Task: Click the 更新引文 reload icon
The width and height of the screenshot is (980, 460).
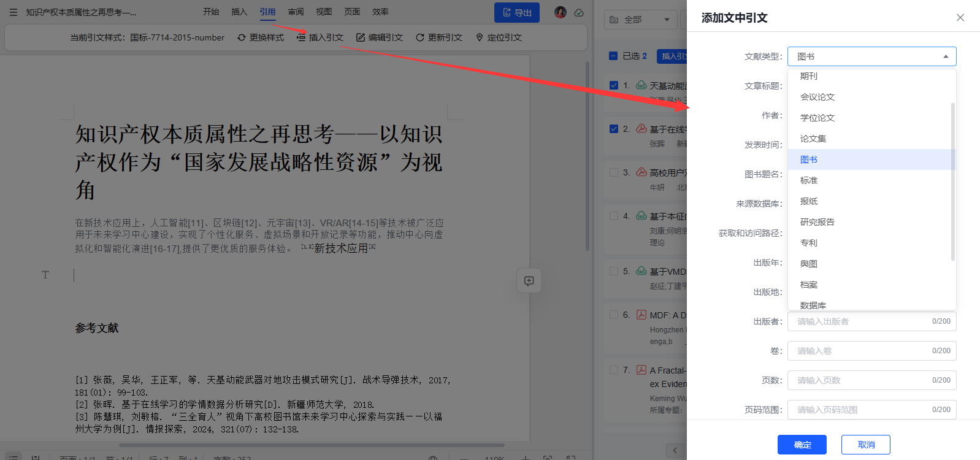Action: click(x=420, y=37)
